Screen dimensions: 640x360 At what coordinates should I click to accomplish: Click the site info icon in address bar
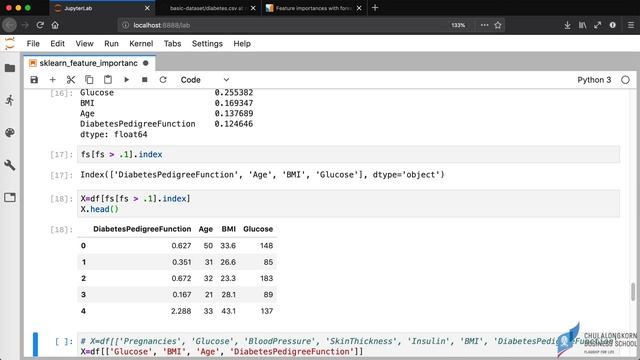pos(125,25)
